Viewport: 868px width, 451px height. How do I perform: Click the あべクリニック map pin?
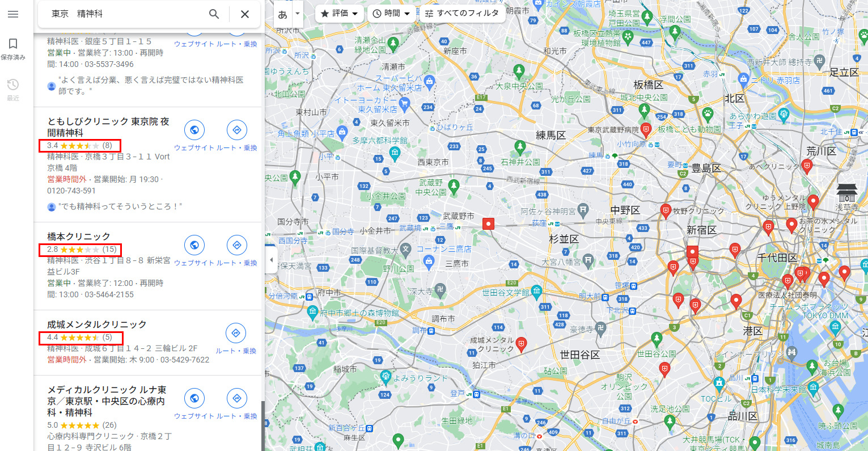807,166
